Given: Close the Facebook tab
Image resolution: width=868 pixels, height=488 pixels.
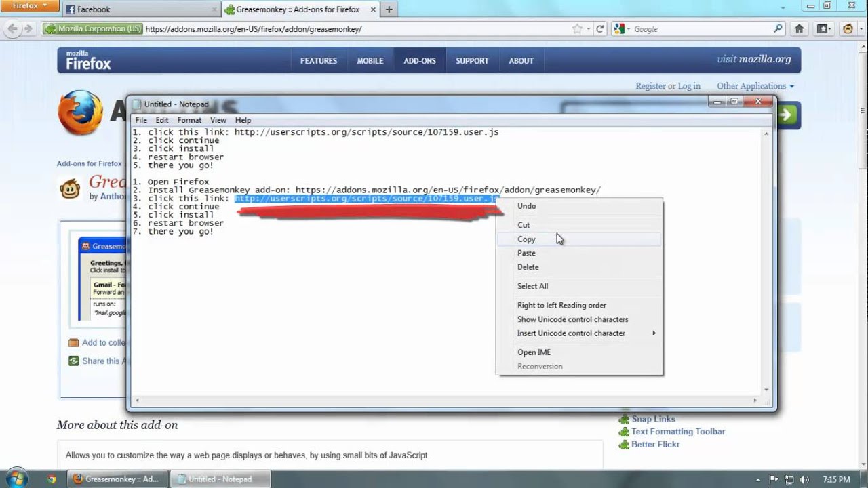Looking at the screenshot, I should coord(214,9).
